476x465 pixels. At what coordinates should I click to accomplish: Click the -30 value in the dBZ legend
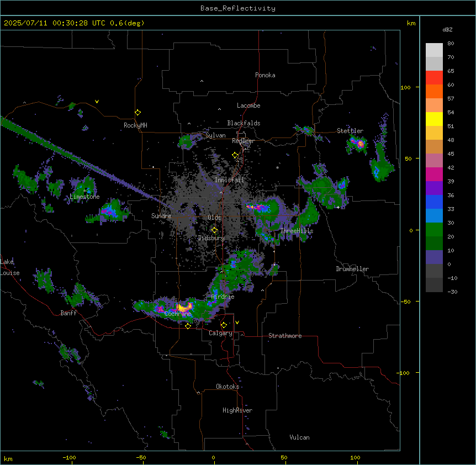pyautogui.click(x=452, y=292)
